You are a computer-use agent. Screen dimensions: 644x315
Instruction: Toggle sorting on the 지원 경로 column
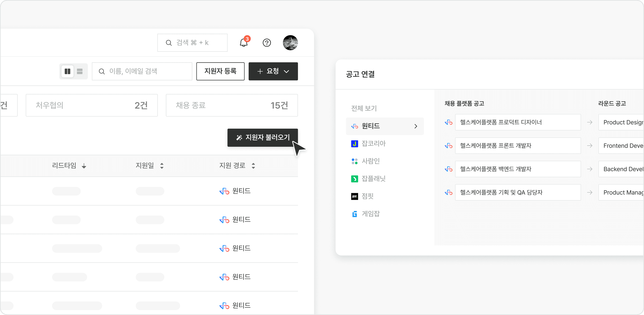253,166
